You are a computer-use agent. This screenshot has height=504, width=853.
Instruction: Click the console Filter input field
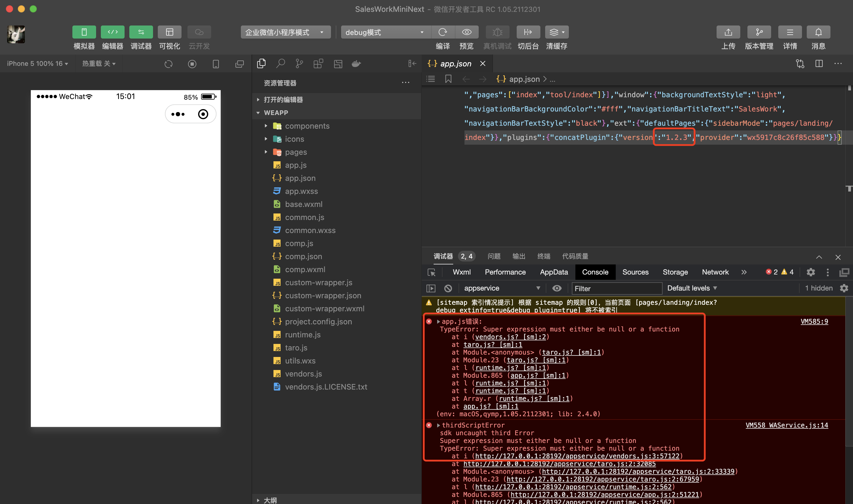(x=617, y=288)
